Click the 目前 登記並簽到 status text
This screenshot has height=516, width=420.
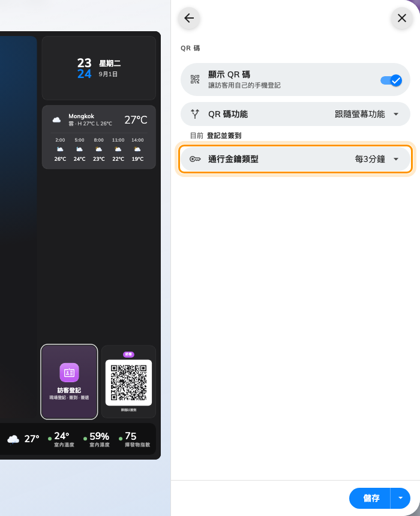[x=215, y=136]
